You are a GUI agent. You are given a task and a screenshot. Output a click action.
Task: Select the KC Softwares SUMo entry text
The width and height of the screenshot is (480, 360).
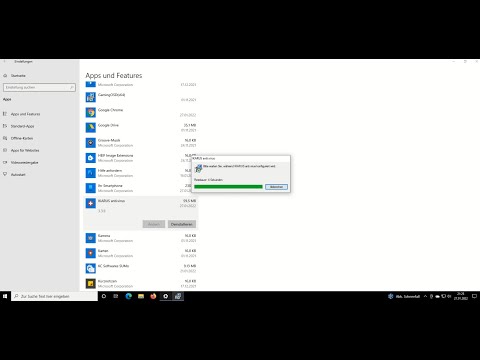(113, 266)
